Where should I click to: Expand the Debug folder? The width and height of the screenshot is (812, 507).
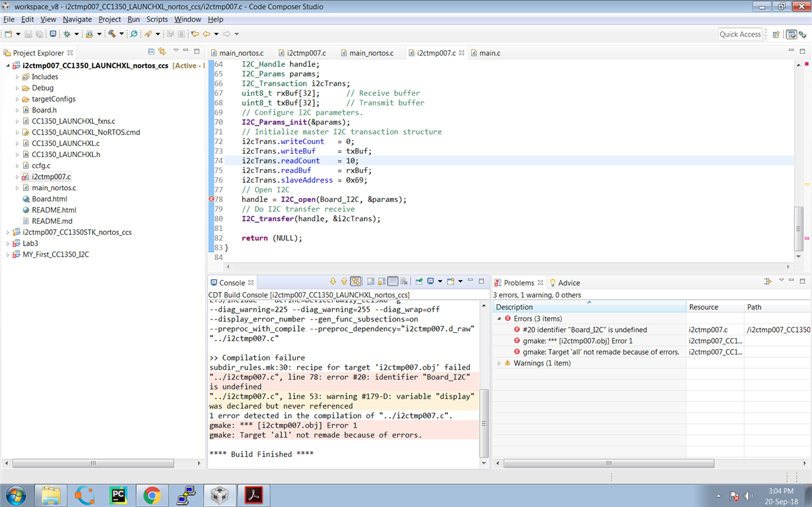click(x=18, y=88)
